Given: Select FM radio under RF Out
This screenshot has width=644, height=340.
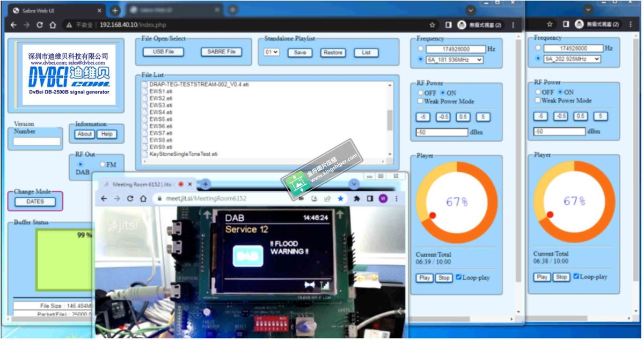Looking at the screenshot, I should click(x=103, y=164).
